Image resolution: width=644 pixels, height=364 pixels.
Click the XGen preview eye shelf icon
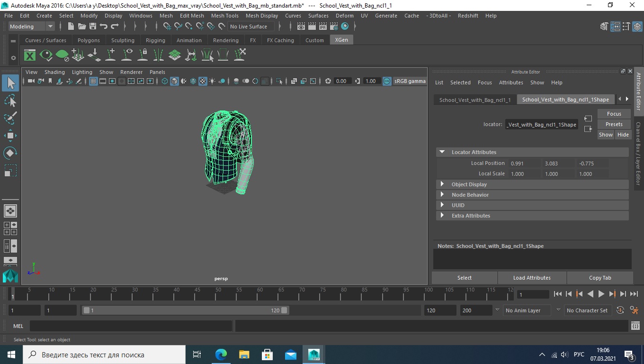click(46, 55)
